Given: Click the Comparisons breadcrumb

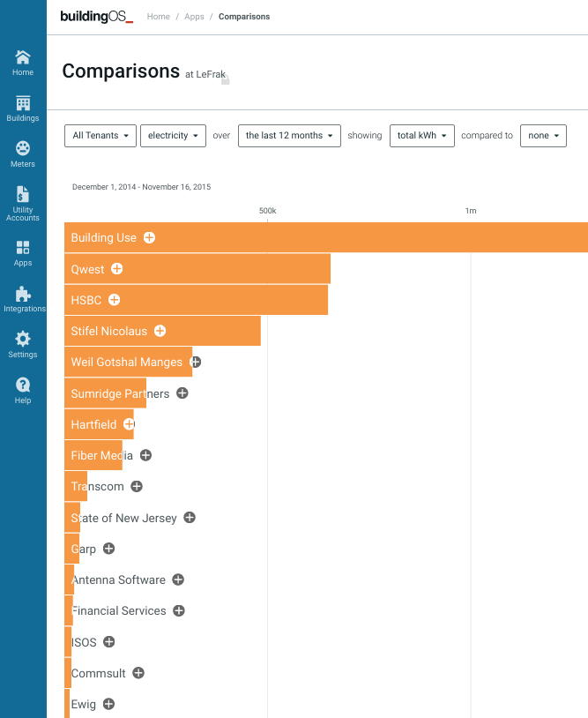Looking at the screenshot, I should pos(244,17).
